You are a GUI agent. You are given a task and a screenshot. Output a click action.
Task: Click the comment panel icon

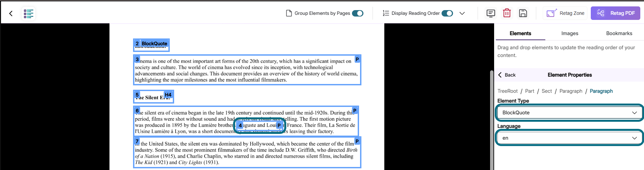point(491,13)
